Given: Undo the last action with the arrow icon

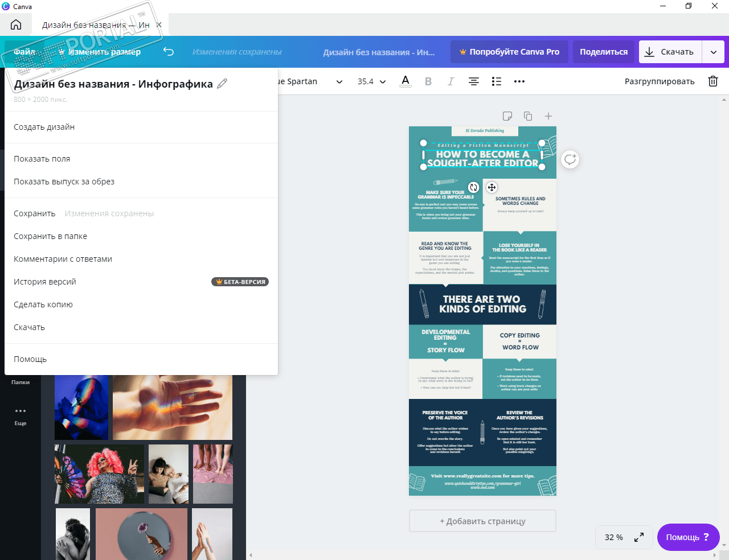Looking at the screenshot, I should tap(169, 52).
